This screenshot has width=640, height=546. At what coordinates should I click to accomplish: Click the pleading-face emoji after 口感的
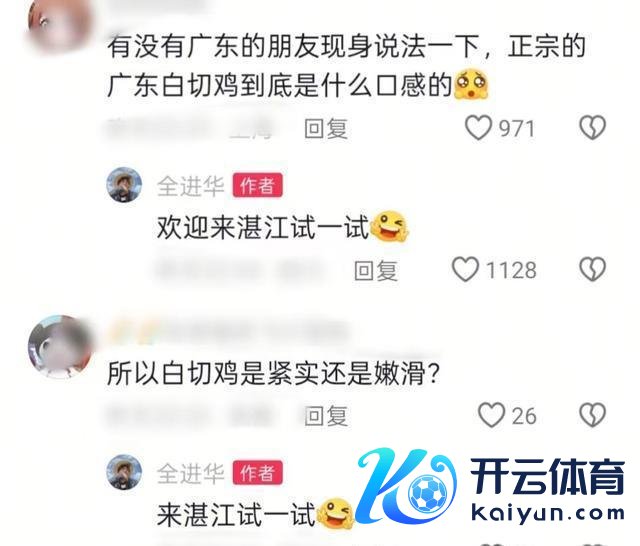point(471,84)
